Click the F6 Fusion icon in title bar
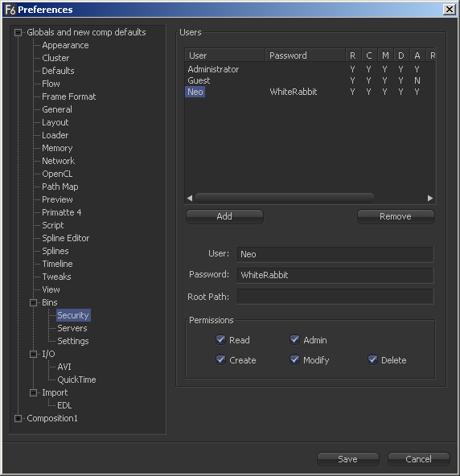The height and width of the screenshot is (476, 460). click(x=10, y=10)
